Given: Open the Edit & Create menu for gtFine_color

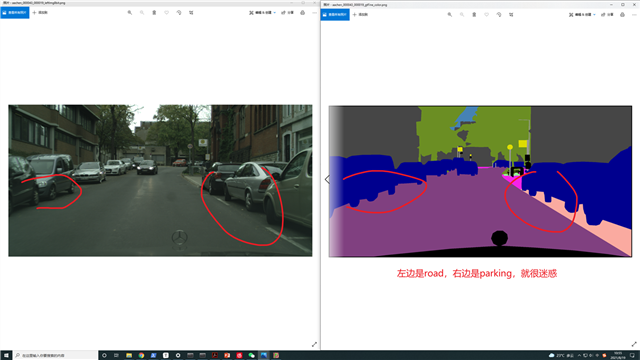Looking at the screenshot, I should (x=582, y=15).
